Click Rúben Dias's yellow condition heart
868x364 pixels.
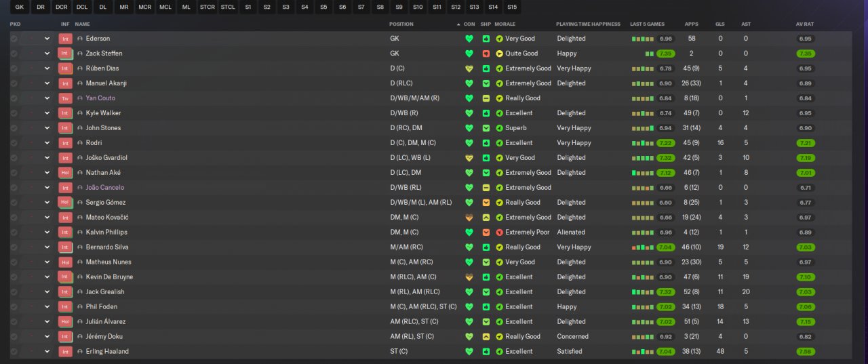point(469,68)
